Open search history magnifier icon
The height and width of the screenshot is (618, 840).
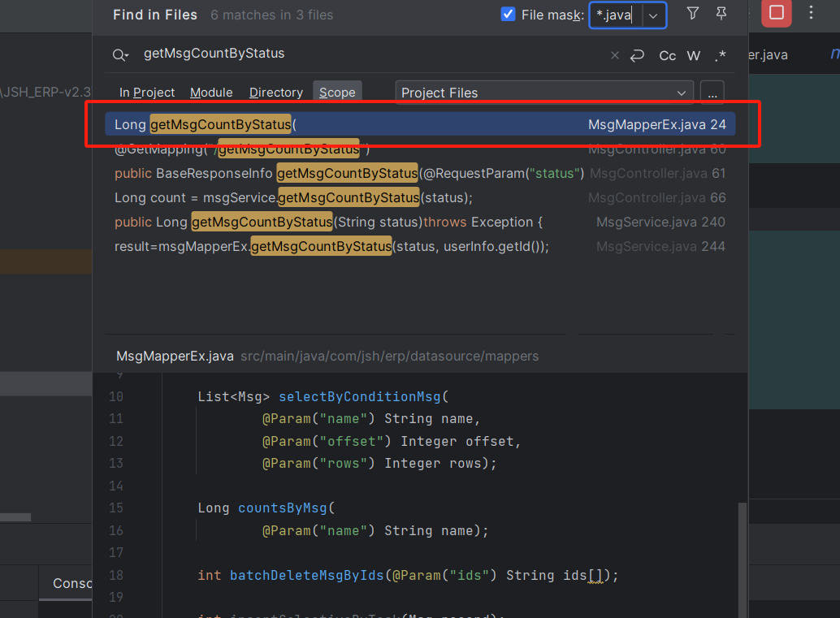(120, 54)
